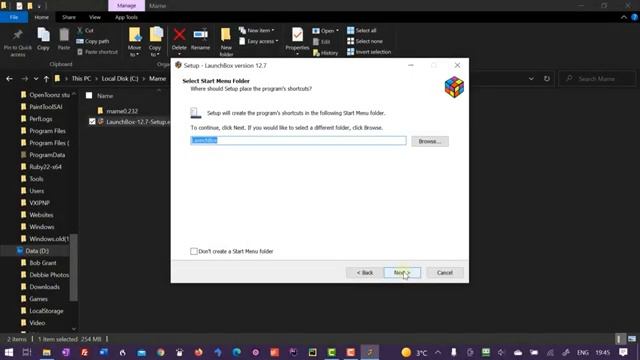
Task: Click Select none in the ribbon
Action: 365,41
